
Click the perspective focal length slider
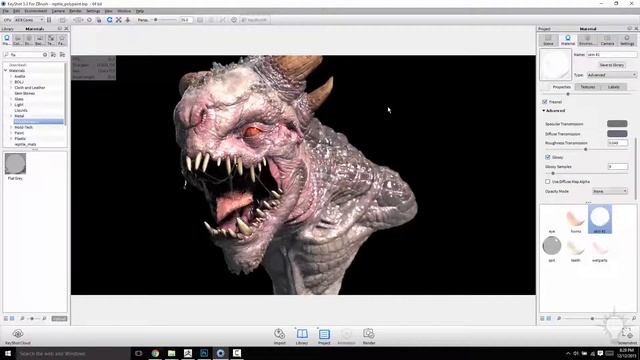coord(164,20)
